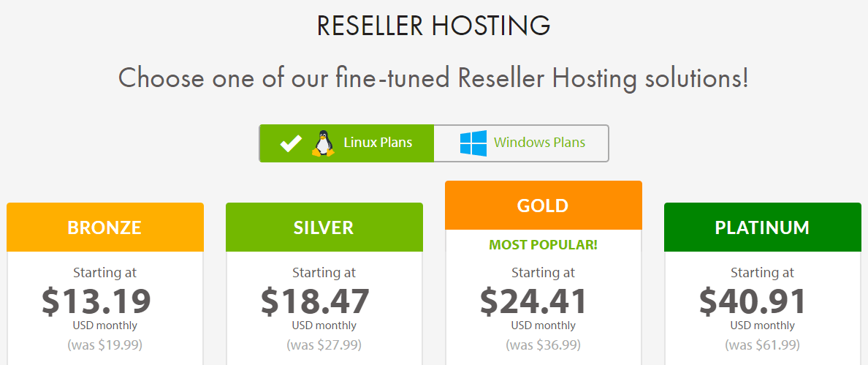This screenshot has width=868, height=365.
Task: Open the Silver plan header
Action: [x=324, y=227]
